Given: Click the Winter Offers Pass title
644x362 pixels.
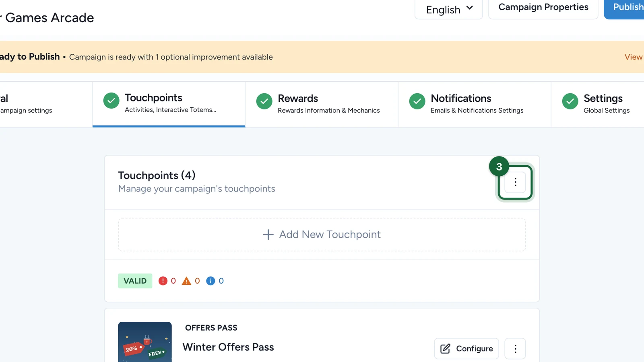Looking at the screenshot, I should pos(228,347).
